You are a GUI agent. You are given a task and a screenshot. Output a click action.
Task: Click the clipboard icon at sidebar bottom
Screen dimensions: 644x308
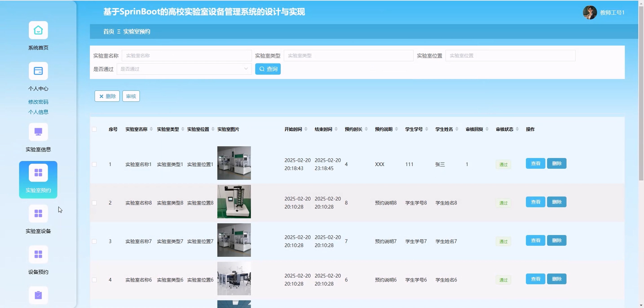38,295
